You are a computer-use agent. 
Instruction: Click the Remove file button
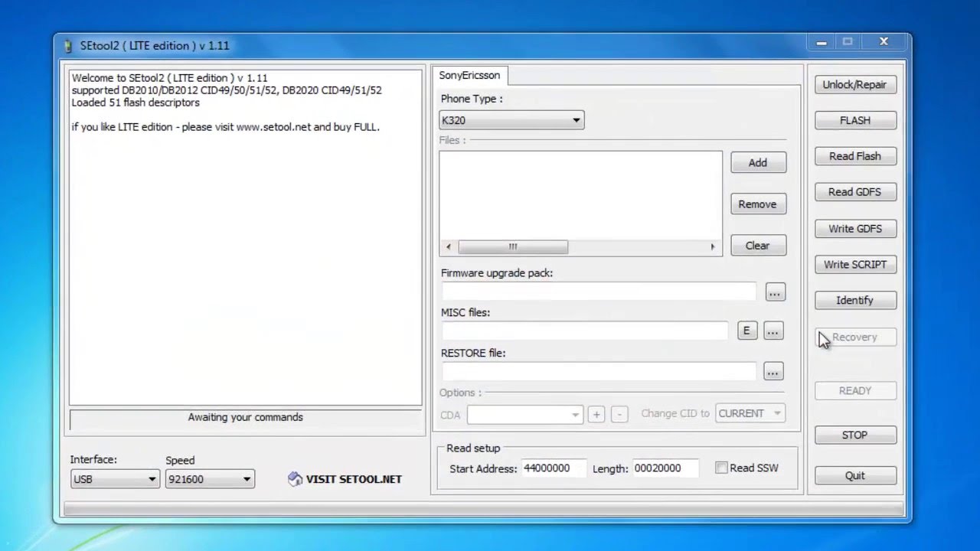757,204
